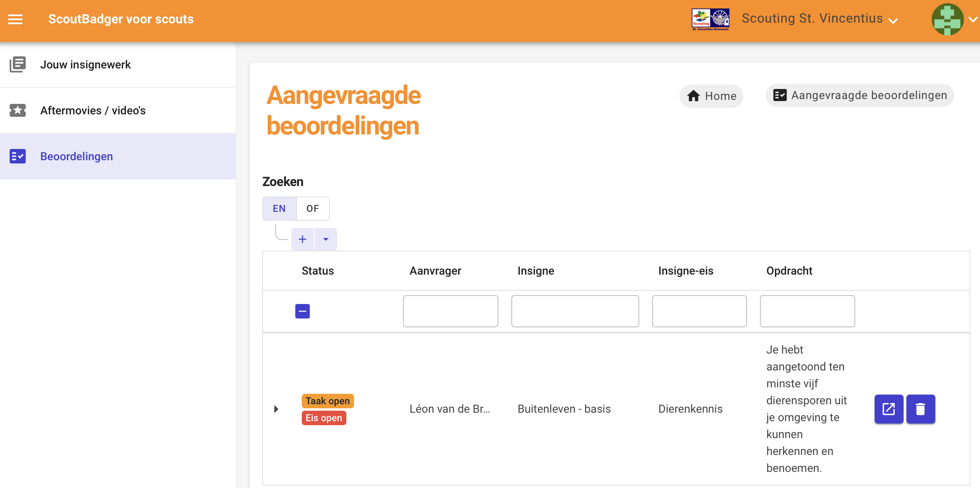Go to Home breadcrumb
Image resolution: width=980 pixels, height=488 pixels.
[x=711, y=96]
